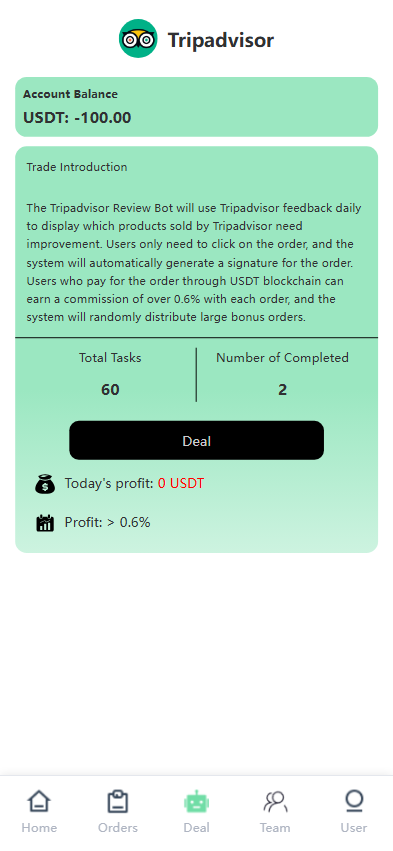Image resolution: width=393 pixels, height=851 pixels.
Task: Switch to the Orders tab label
Action: [x=118, y=828]
